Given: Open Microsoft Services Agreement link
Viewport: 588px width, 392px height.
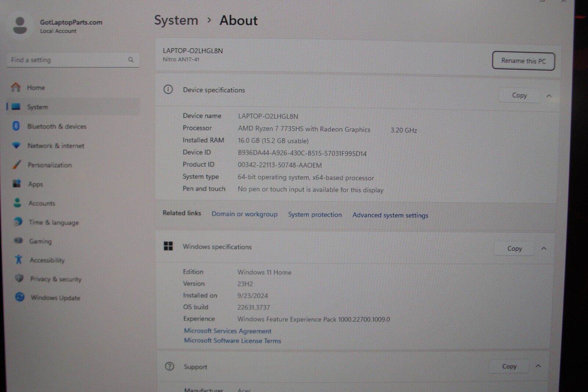Looking at the screenshot, I should pos(227,331).
